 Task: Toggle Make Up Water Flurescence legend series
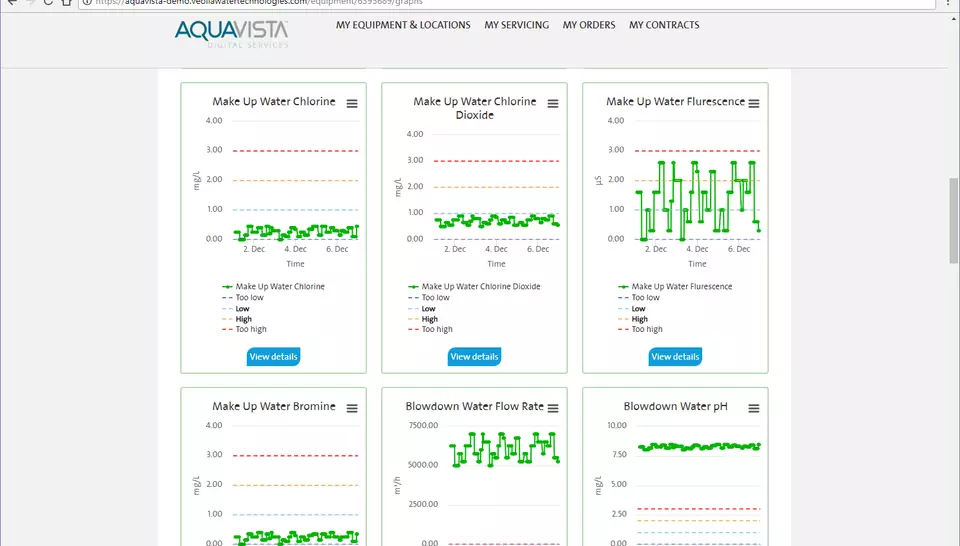675,286
